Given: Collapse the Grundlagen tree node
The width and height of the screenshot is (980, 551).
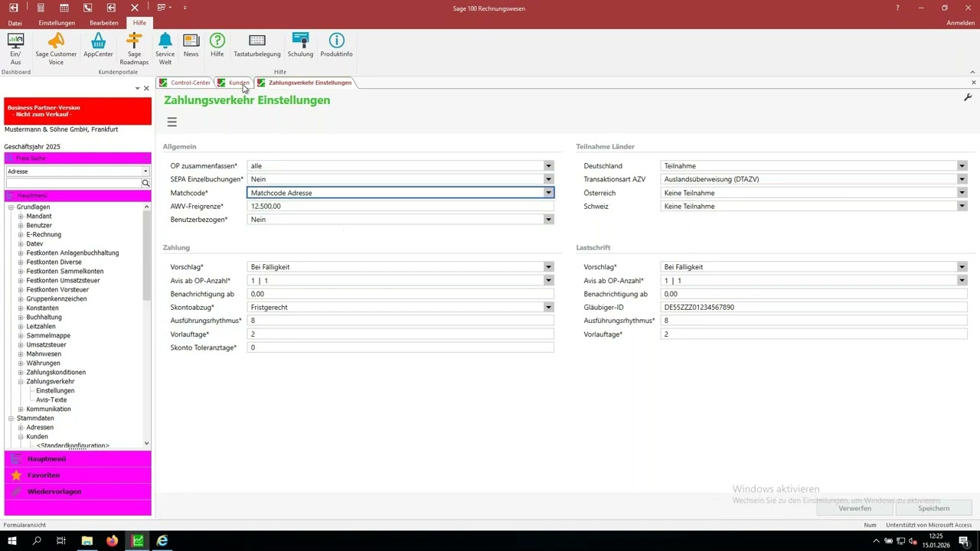Looking at the screenshot, I should (11, 207).
